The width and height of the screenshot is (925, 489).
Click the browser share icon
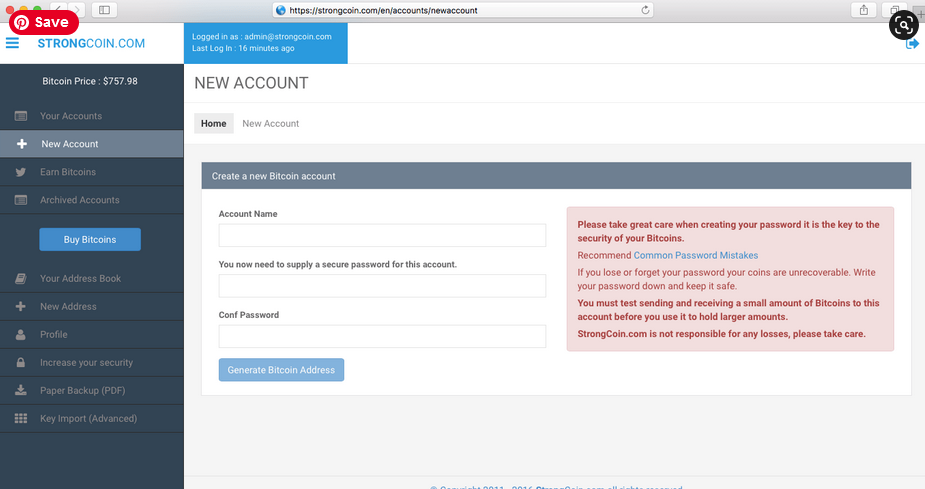864,10
